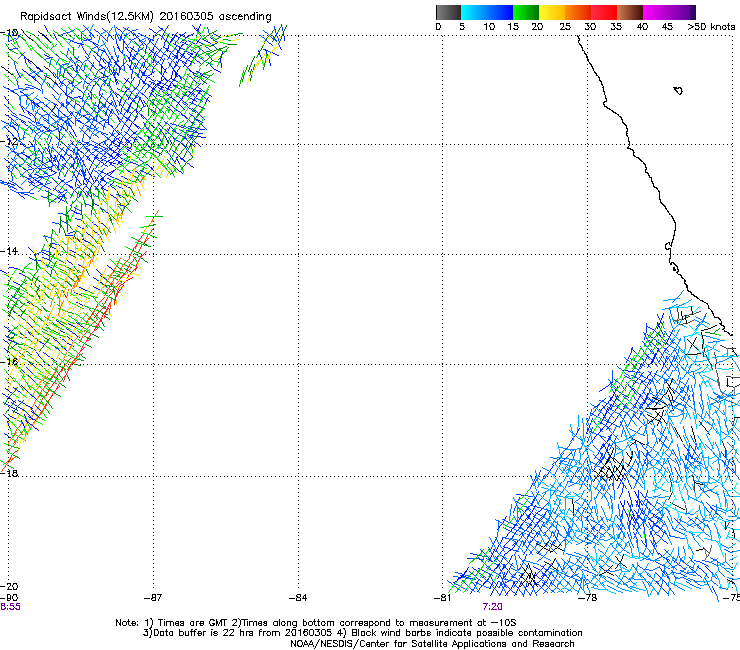Click the legend label '45'
The width and height of the screenshot is (740, 650).
click(x=667, y=27)
